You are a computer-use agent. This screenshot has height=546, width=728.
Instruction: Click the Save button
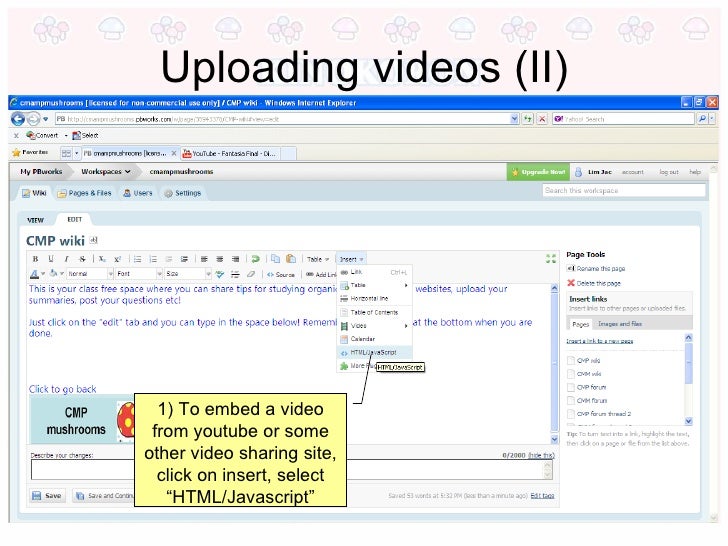[x=47, y=496]
